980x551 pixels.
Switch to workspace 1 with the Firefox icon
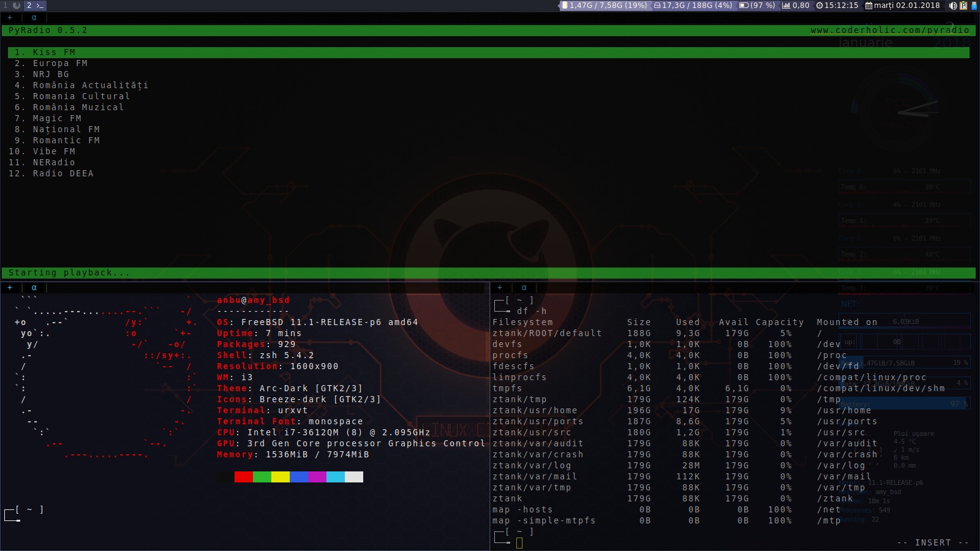click(x=12, y=6)
